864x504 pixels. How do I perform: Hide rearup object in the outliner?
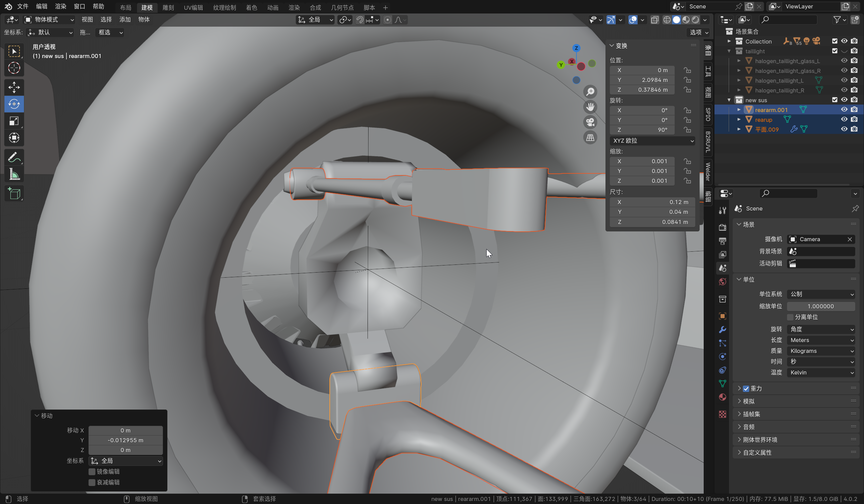844,119
